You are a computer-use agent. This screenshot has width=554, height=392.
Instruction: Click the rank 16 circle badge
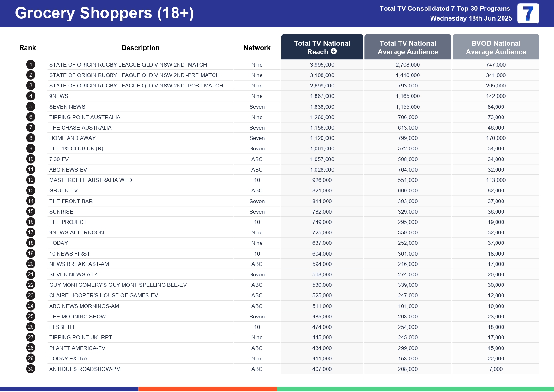[31, 222]
